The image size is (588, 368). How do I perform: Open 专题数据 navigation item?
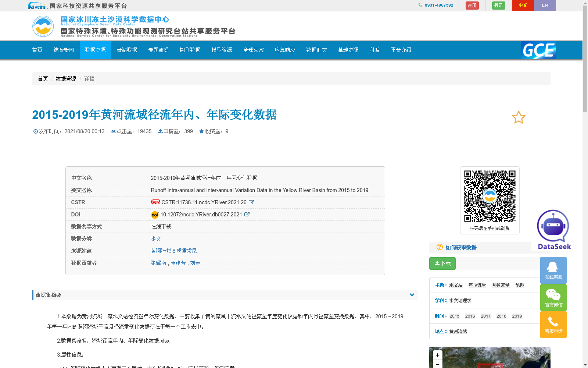(x=159, y=50)
